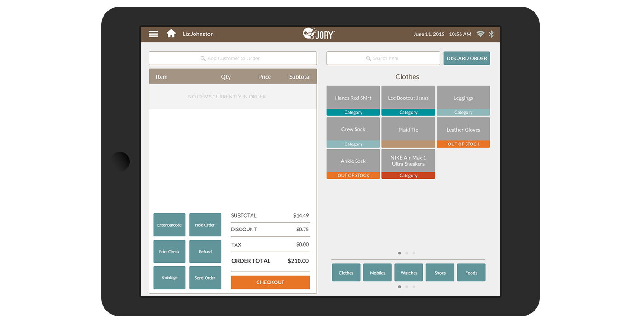Click the home icon in the header
The height and width of the screenshot is (322, 644).
(171, 34)
